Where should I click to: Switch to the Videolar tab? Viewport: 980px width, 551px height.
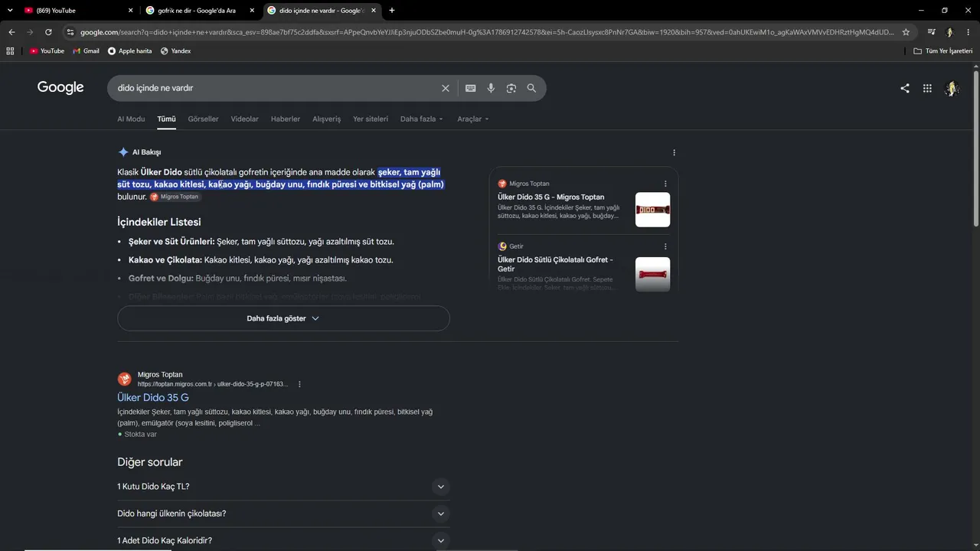tap(245, 119)
